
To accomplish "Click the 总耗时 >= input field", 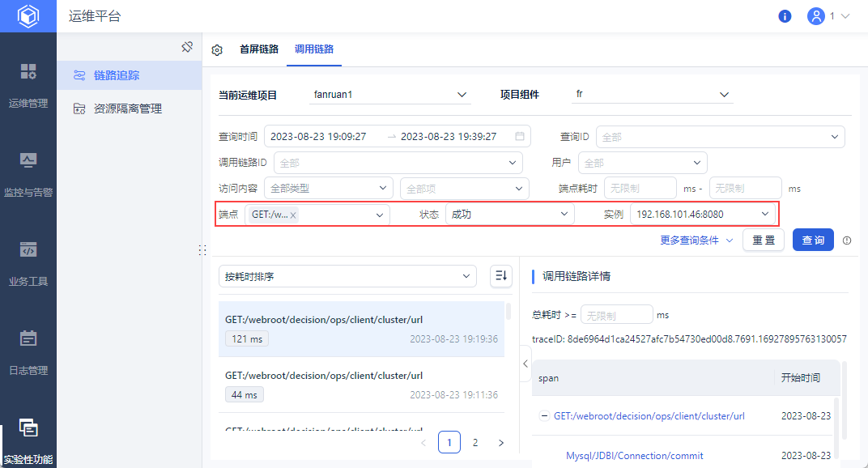I will 617,315.
